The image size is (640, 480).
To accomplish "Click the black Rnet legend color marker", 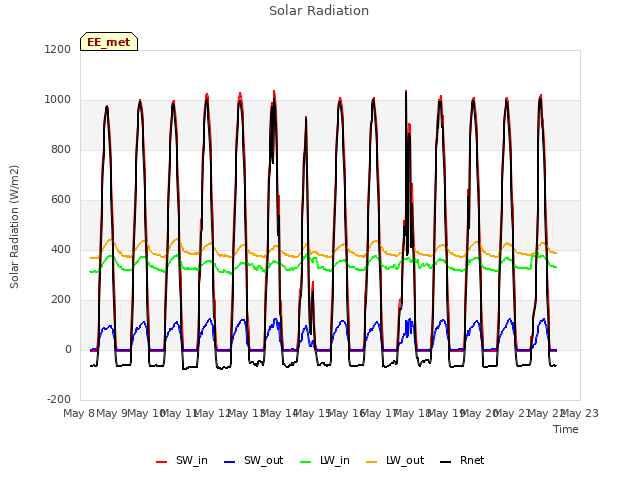I will 446,462.
